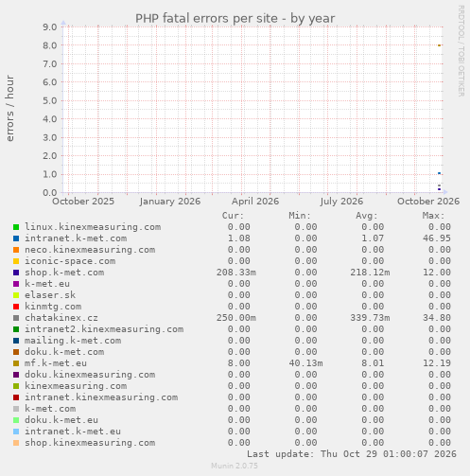Click the Avg: column header
The height and width of the screenshot is (476, 470).
[x=367, y=216]
